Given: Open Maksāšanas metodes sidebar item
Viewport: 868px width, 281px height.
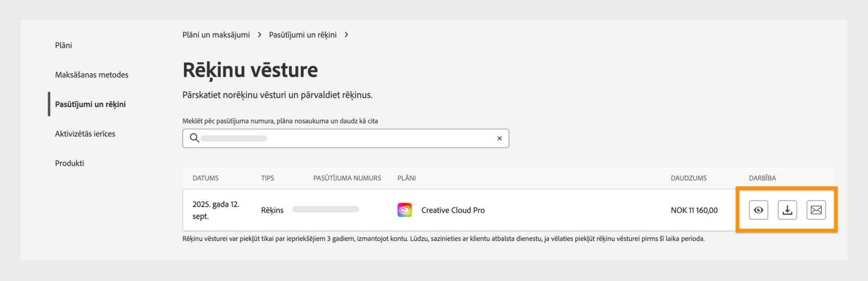Looking at the screenshot, I should [92, 75].
